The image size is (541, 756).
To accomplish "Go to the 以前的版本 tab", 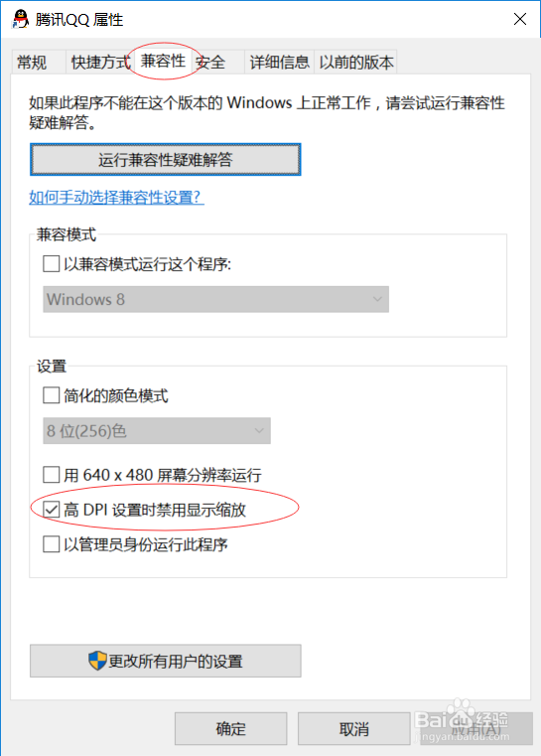I will (356, 62).
